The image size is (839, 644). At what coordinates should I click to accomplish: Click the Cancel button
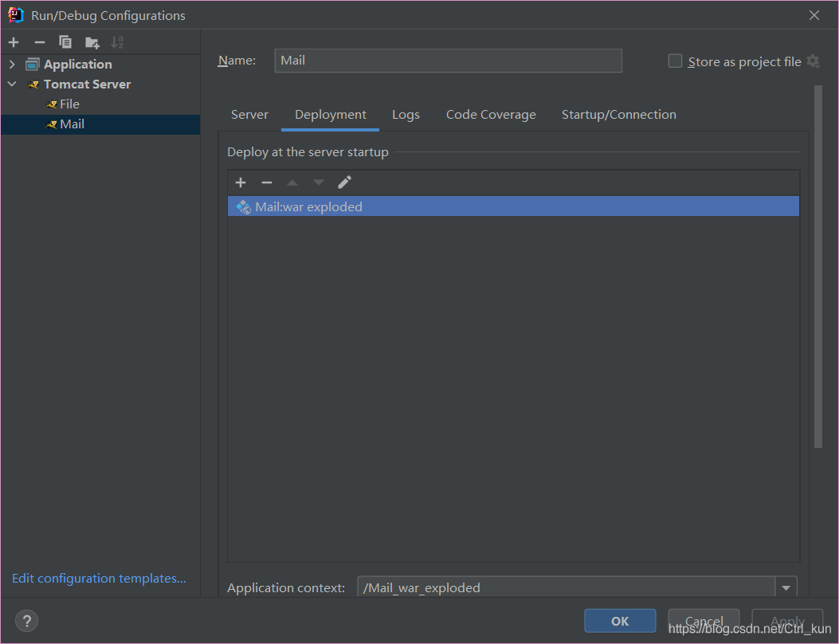pos(704,621)
